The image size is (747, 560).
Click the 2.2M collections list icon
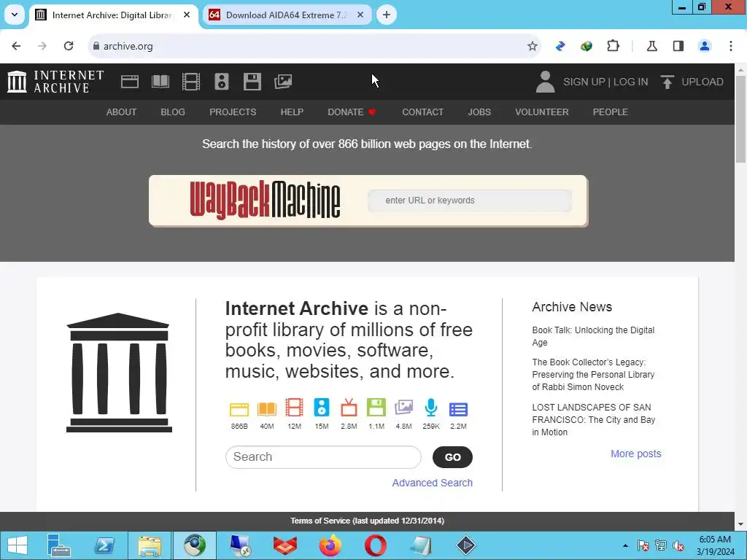458,410
